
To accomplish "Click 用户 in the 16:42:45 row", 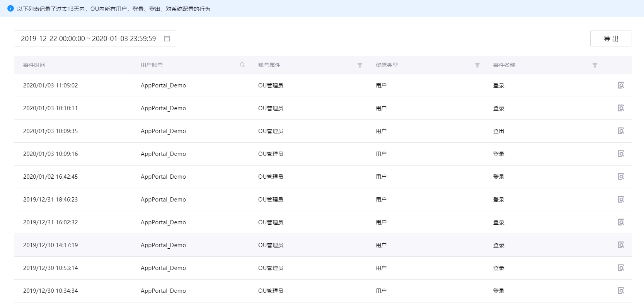I will click(381, 177).
